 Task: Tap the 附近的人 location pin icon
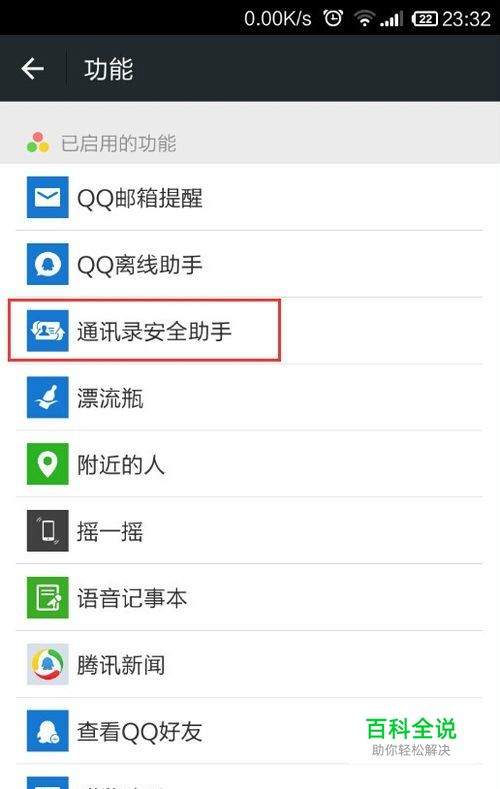[x=47, y=464]
